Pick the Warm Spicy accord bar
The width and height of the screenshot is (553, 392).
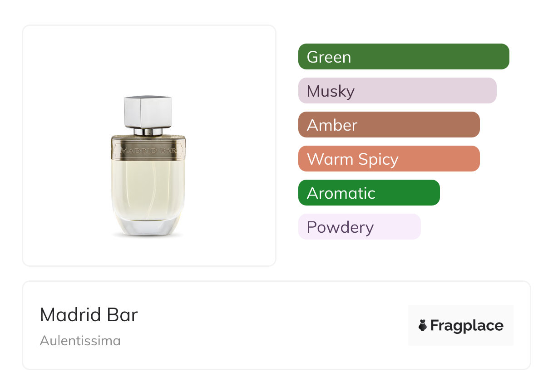(389, 159)
